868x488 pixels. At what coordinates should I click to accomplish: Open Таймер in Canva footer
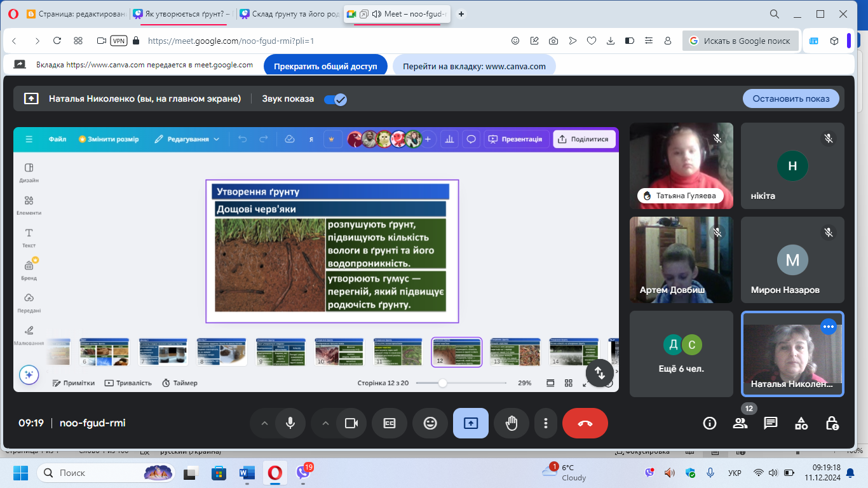pyautogui.click(x=179, y=383)
